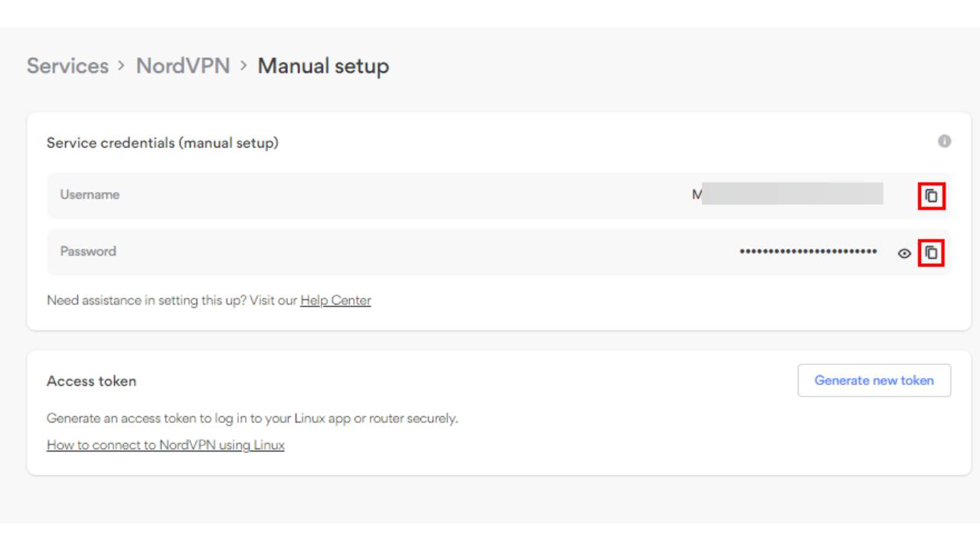Click the chevron after NordVPN breadcrumb
This screenshot has width=980, height=551.
click(243, 66)
